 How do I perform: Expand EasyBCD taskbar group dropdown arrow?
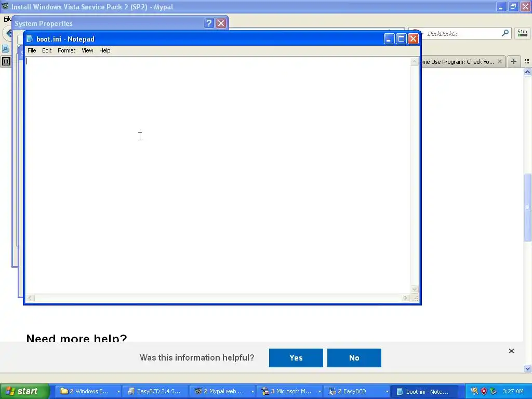tap(387, 392)
